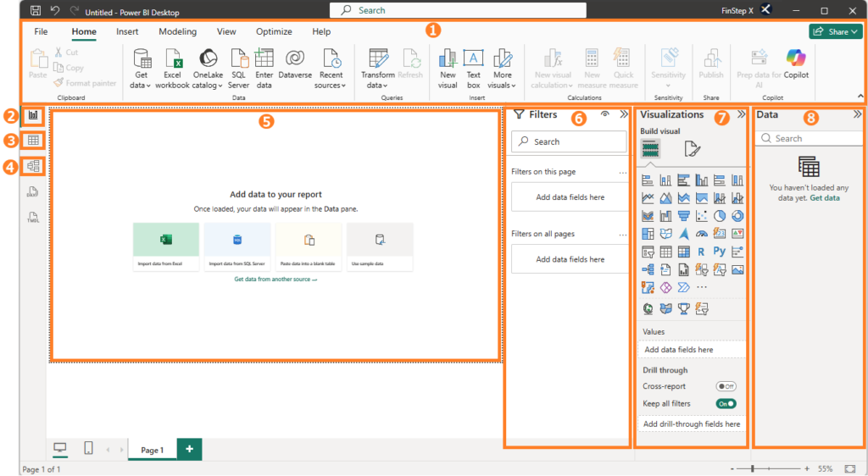Image resolution: width=868 pixels, height=476 pixels.
Task: Toggle Filters pane visibility eye icon
Action: pos(604,114)
